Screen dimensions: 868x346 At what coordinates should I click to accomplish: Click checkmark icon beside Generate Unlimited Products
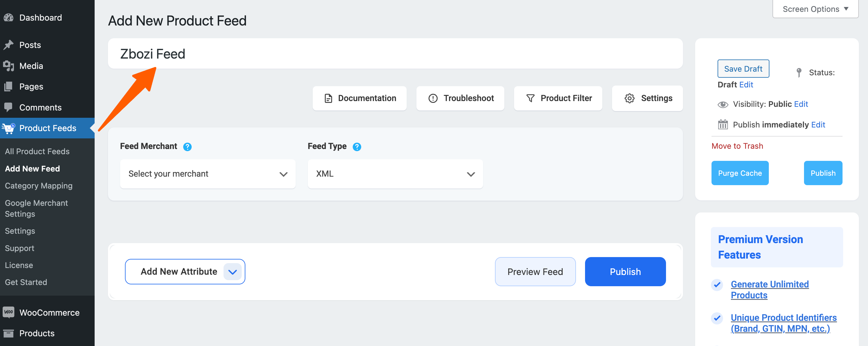(717, 285)
